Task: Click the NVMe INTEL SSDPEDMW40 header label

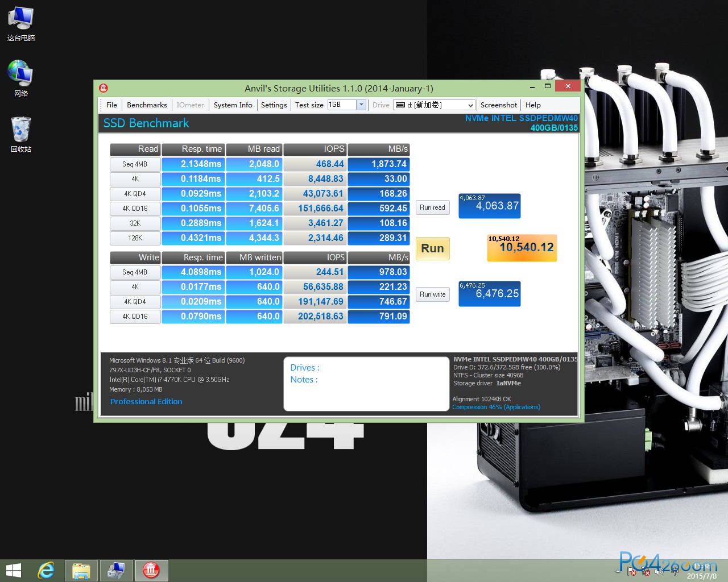Action: tap(522, 118)
